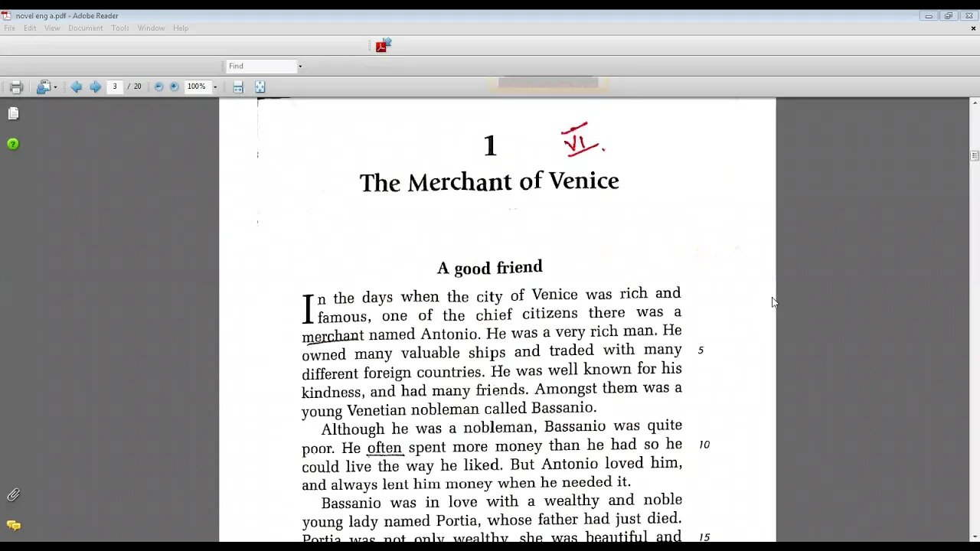Open the View menu
The width and height of the screenshot is (980, 551).
tap(52, 28)
